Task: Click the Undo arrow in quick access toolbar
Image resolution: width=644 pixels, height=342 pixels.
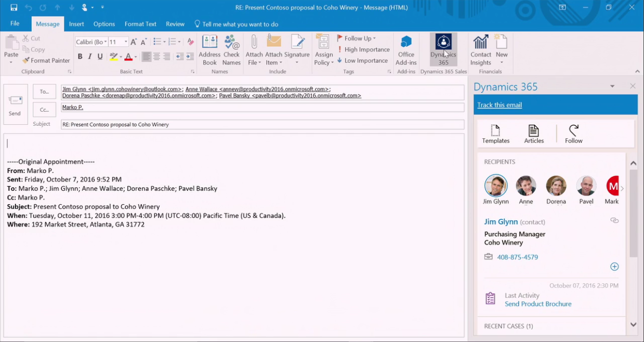Action: 29,7
